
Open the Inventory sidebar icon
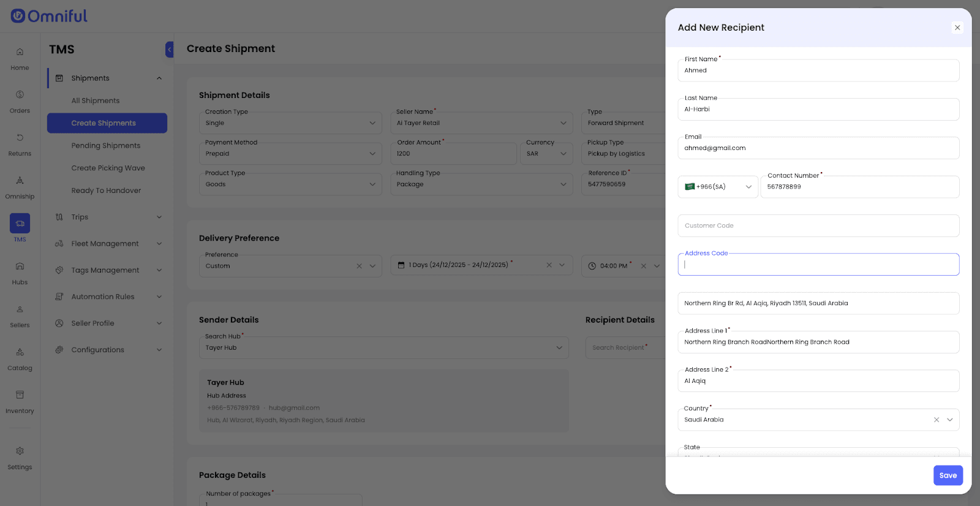tap(20, 395)
